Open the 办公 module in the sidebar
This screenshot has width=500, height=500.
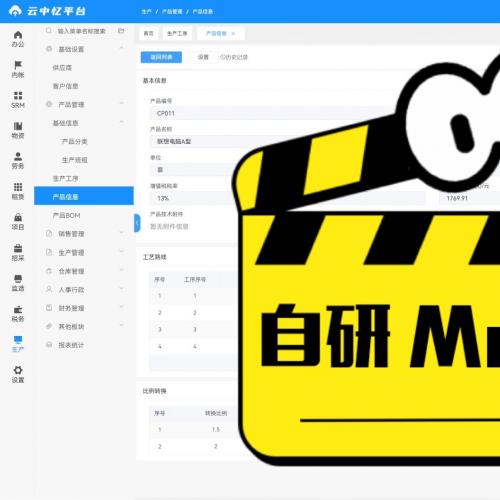click(x=18, y=39)
